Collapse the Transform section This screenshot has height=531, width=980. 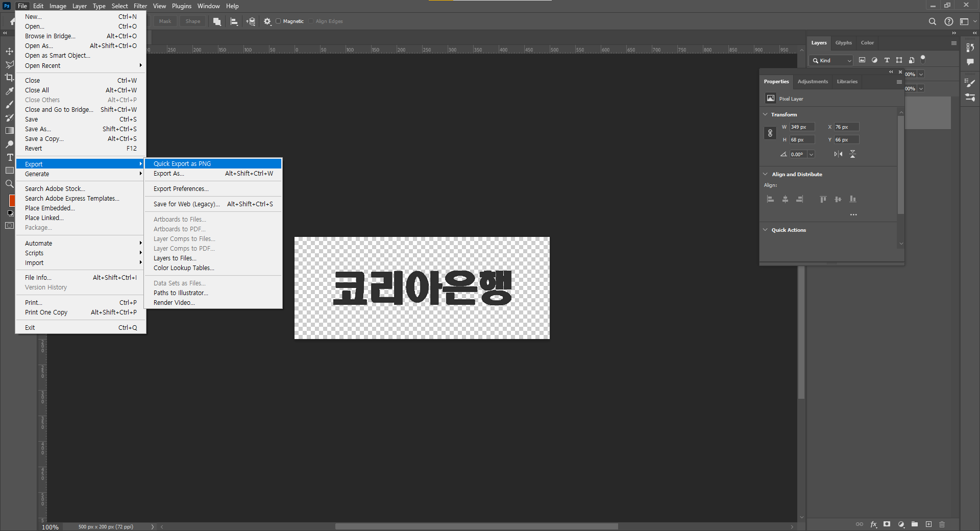pos(765,114)
